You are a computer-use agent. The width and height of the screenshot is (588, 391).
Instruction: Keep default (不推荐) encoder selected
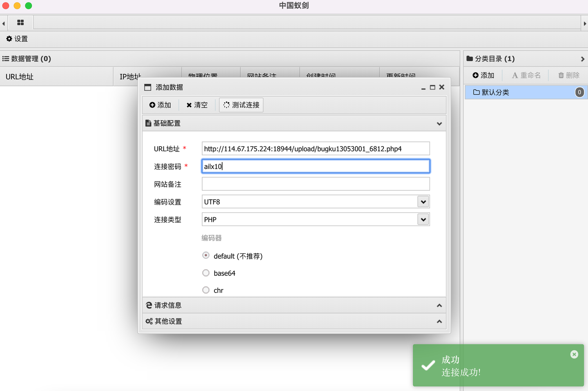(x=206, y=255)
